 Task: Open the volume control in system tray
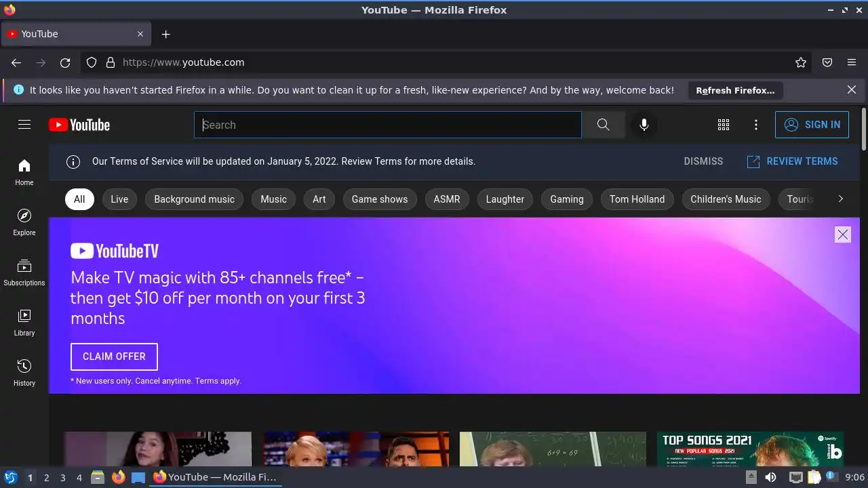click(x=770, y=478)
